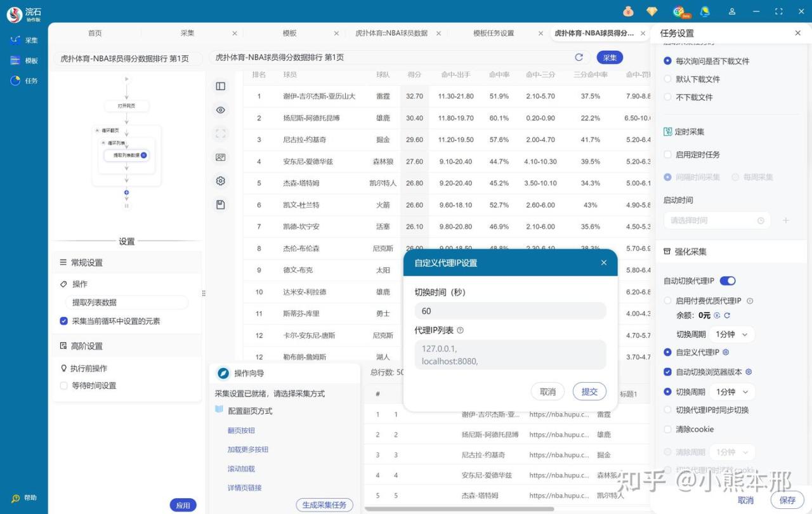Click the eye preview icon in vertical toolbar
The width and height of the screenshot is (812, 514).
[x=221, y=110]
